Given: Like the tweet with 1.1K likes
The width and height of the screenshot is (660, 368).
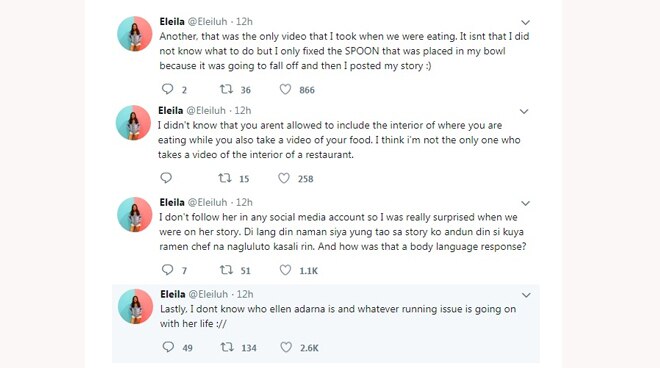Looking at the screenshot, I should (x=285, y=269).
